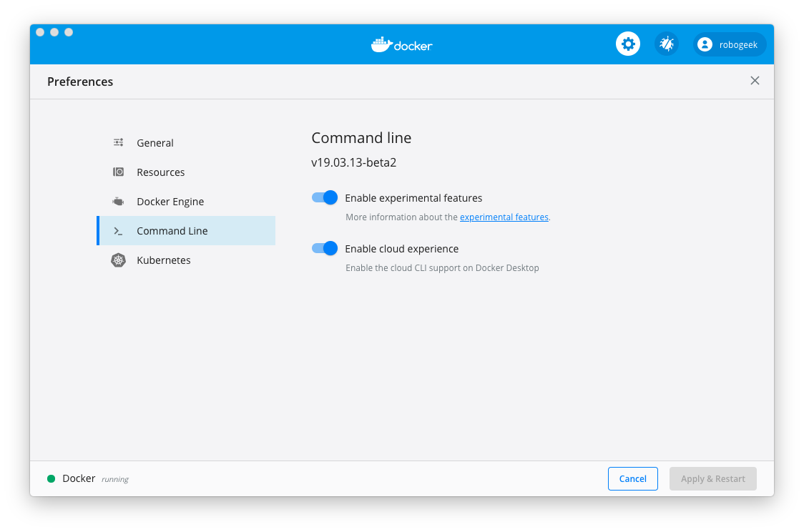Follow the experimental features link
Viewport: 804px width, 532px height.
[504, 217]
